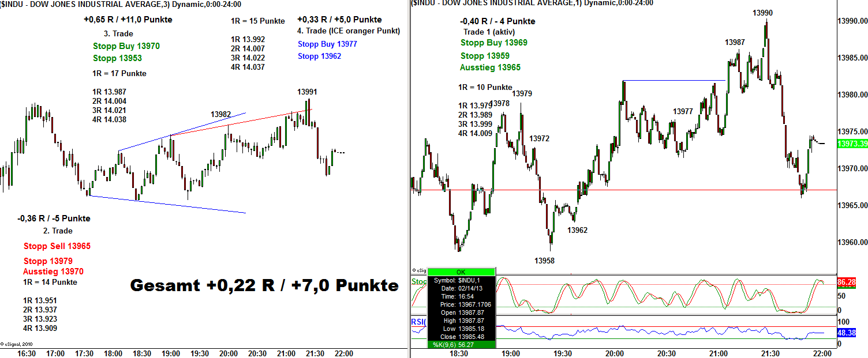Click the 13958 low label on right chart

[544, 261]
